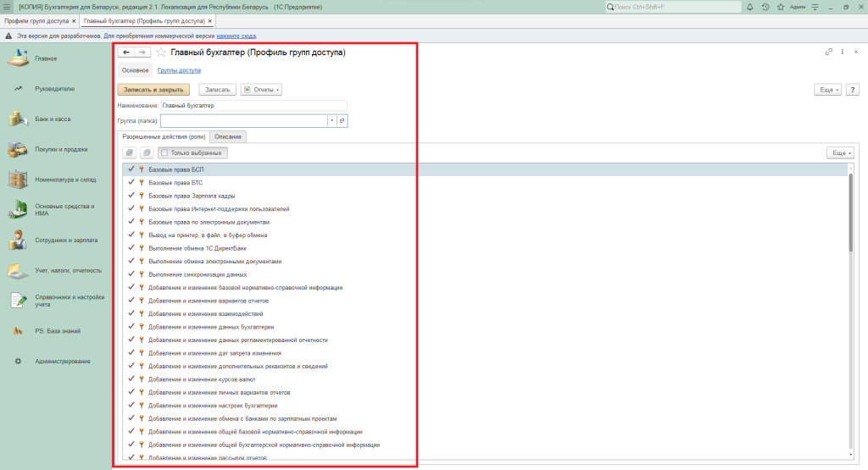Open the notifications bell icon
868x470 pixels.
(x=751, y=7)
